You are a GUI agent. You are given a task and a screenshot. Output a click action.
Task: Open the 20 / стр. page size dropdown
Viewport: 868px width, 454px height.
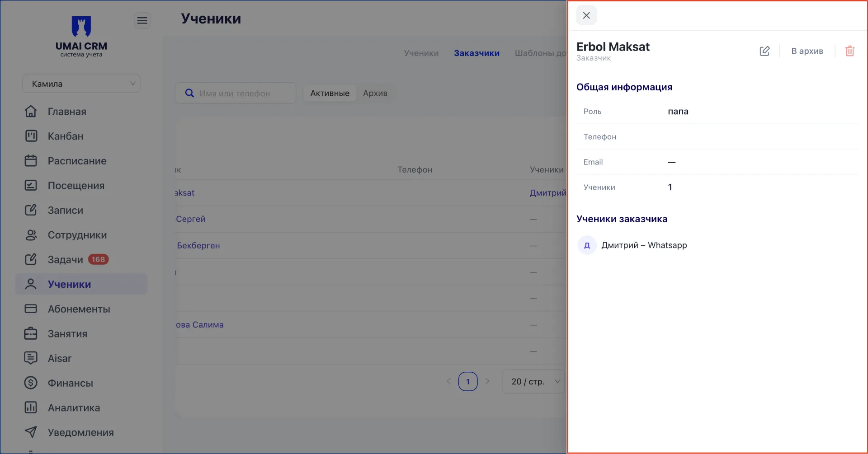[x=533, y=382]
